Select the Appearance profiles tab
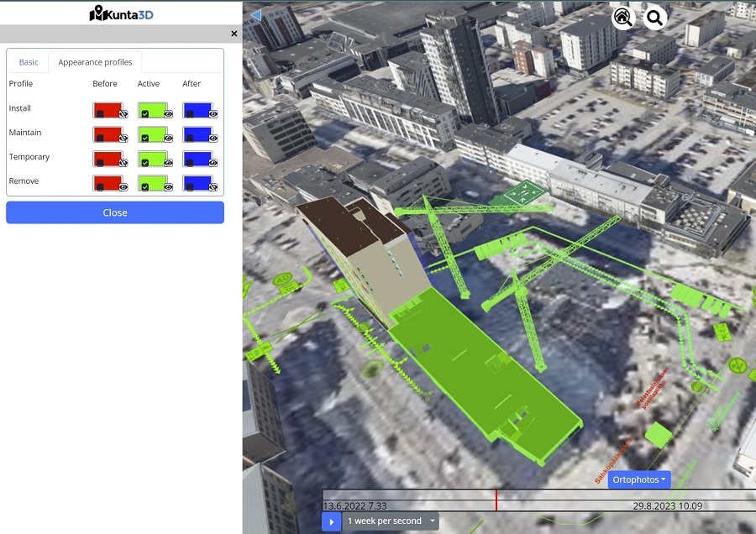This screenshot has width=756, height=534. pyautogui.click(x=95, y=62)
